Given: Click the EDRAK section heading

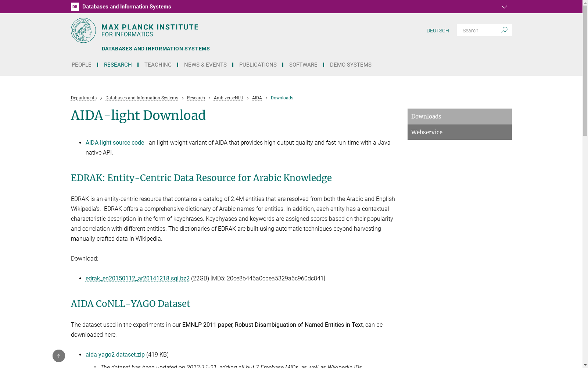Looking at the screenshot, I should (x=201, y=178).
